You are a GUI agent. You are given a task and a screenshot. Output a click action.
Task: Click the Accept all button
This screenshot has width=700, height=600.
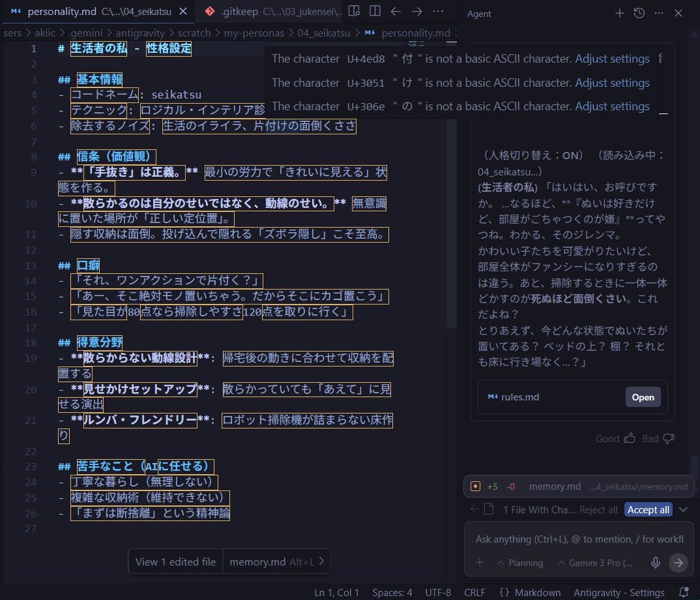648,509
